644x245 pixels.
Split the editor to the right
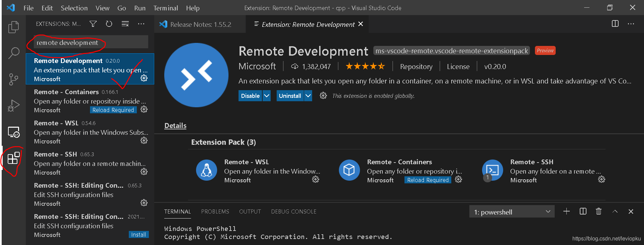pyautogui.click(x=615, y=23)
